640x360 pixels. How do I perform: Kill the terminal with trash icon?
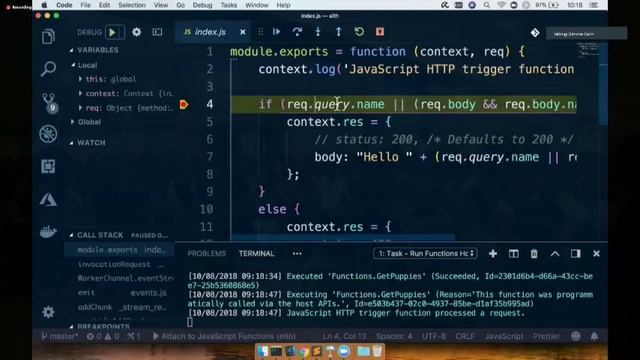(x=534, y=254)
